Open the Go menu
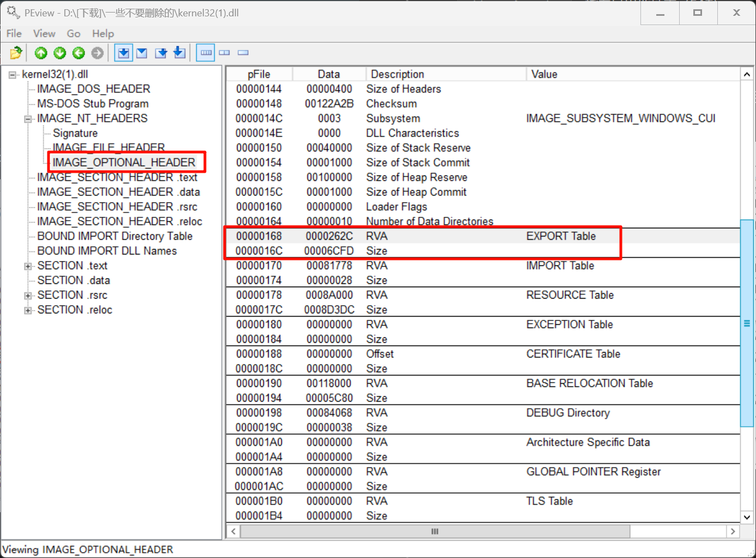The height and width of the screenshot is (558, 756). 74,34
